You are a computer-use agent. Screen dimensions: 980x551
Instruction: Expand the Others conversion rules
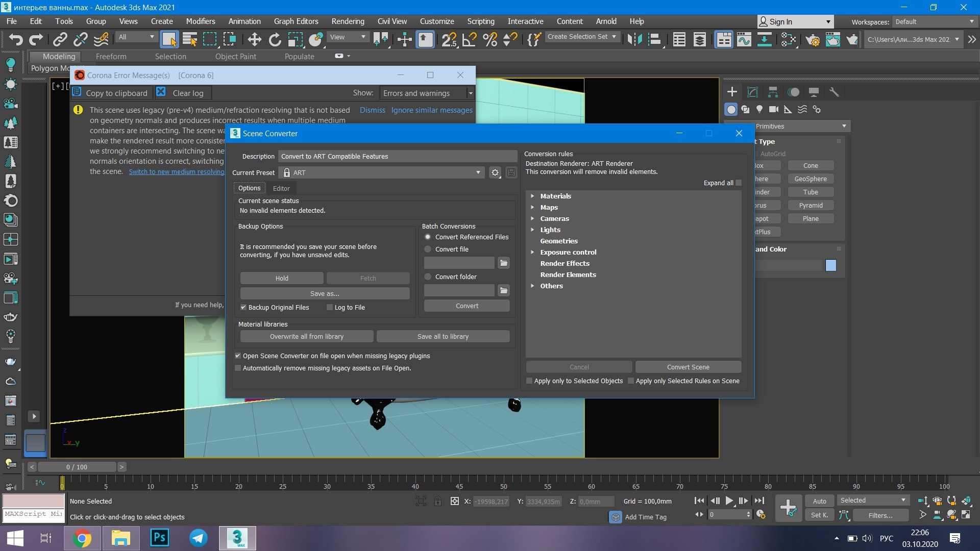click(x=532, y=286)
